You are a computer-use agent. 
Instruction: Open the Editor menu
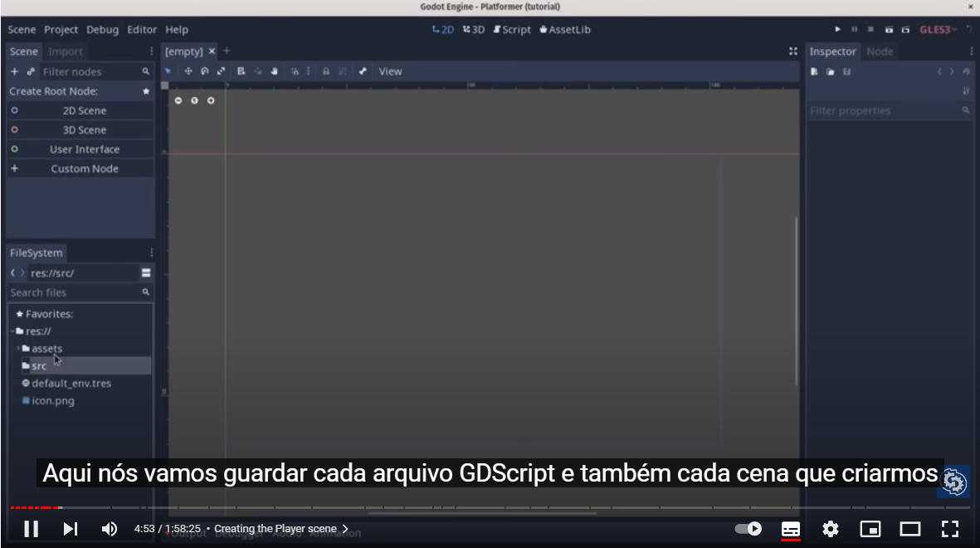pyautogui.click(x=142, y=29)
